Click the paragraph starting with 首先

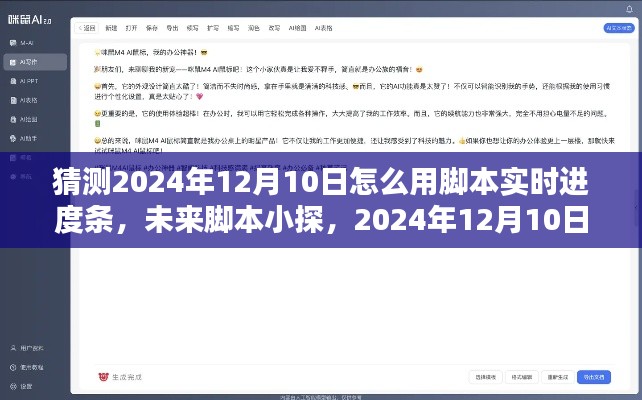[x=352, y=91]
